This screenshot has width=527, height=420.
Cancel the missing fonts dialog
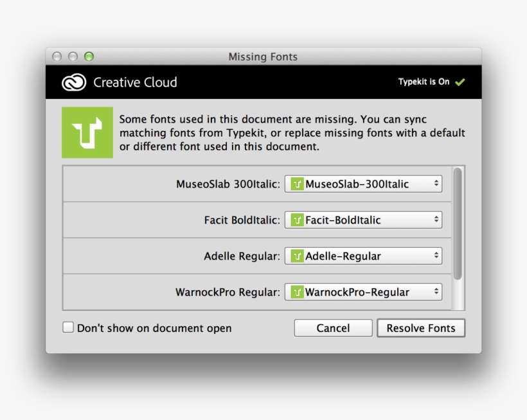click(333, 328)
